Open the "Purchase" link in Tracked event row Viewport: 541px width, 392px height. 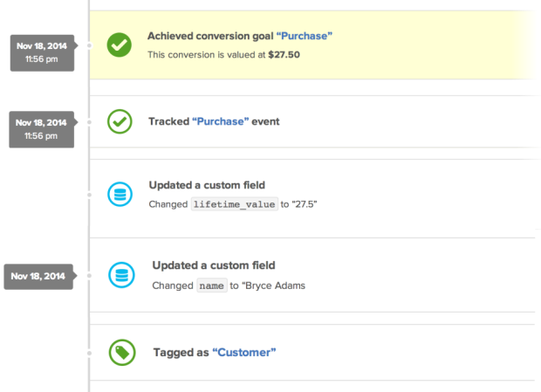220,121
